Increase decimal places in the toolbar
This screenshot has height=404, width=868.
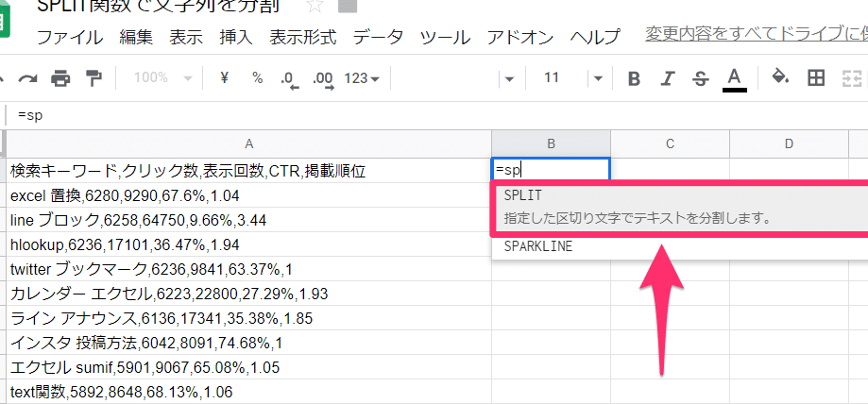322,79
